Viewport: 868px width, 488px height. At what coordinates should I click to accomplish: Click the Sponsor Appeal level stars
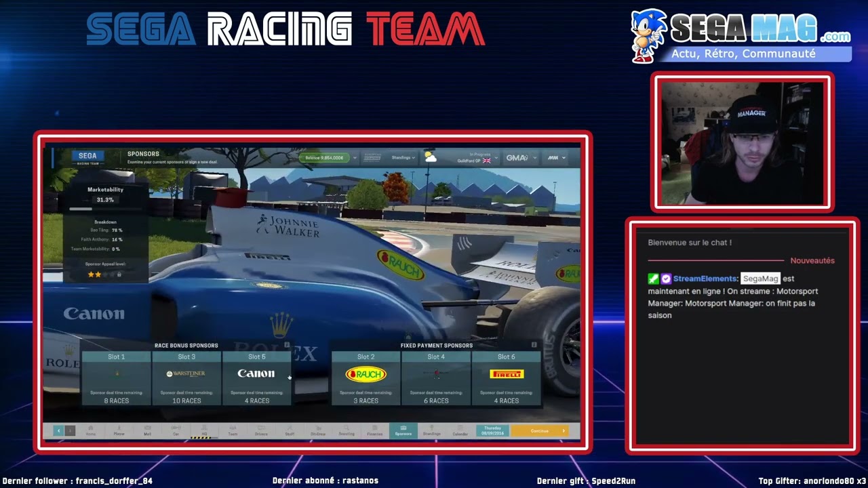tap(104, 274)
